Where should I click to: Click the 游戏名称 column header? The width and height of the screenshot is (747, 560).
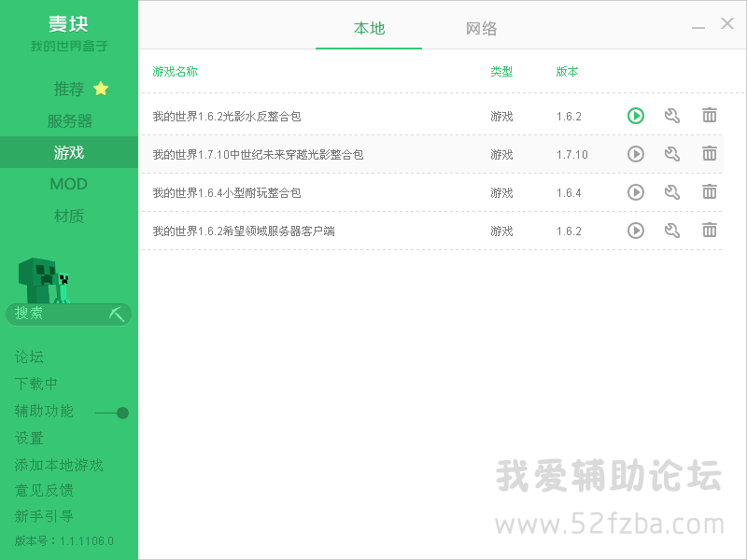(175, 72)
